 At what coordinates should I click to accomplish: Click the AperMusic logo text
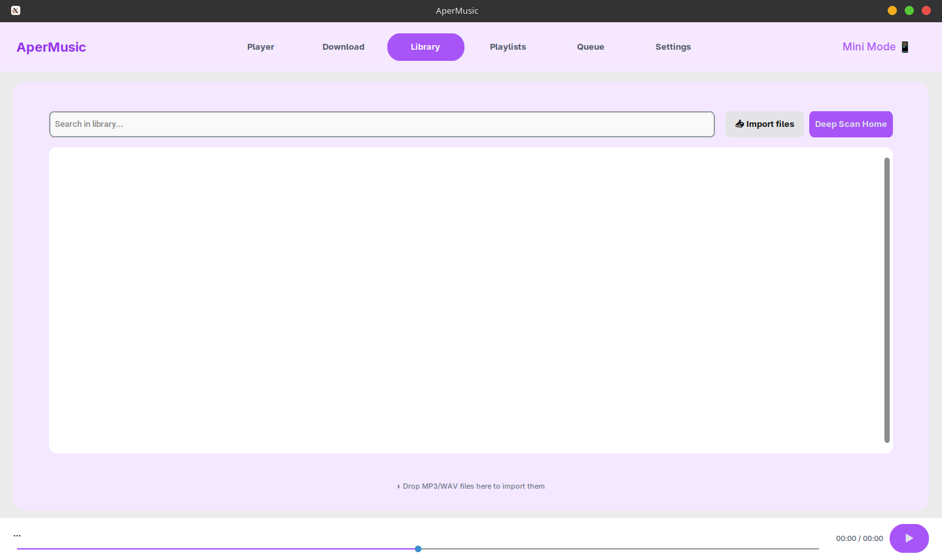pyautogui.click(x=51, y=47)
